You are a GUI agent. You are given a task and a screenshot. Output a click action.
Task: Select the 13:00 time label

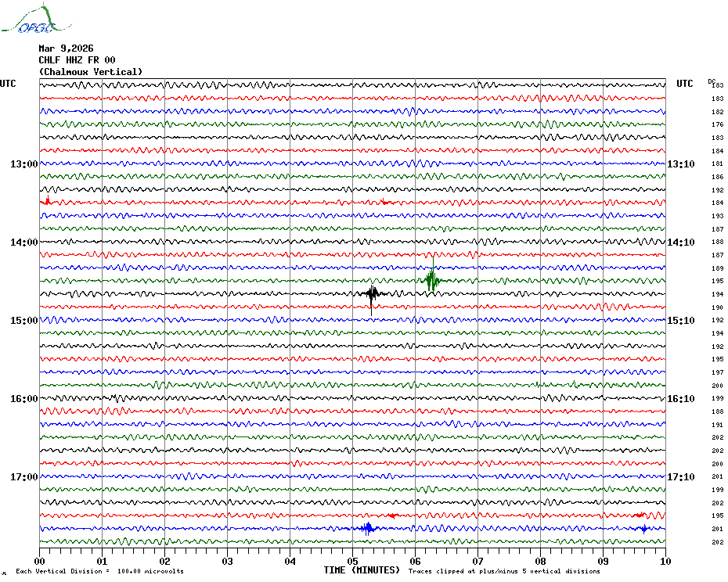(x=24, y=164)
